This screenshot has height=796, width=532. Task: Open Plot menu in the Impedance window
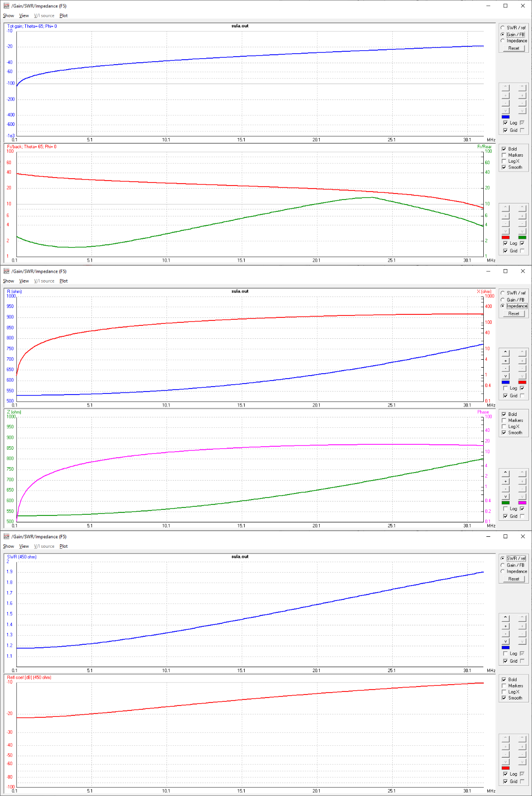64,281
